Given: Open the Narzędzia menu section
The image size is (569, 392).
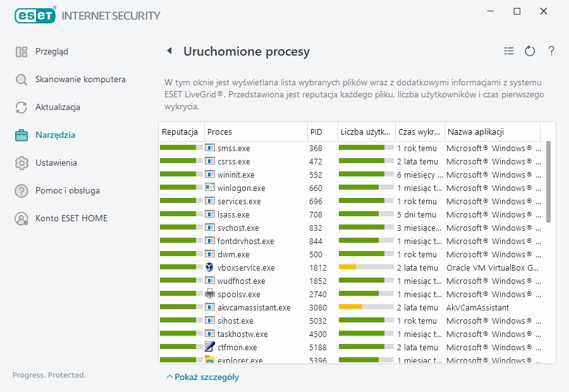Looking at the screenshot, I should [55, 135].
